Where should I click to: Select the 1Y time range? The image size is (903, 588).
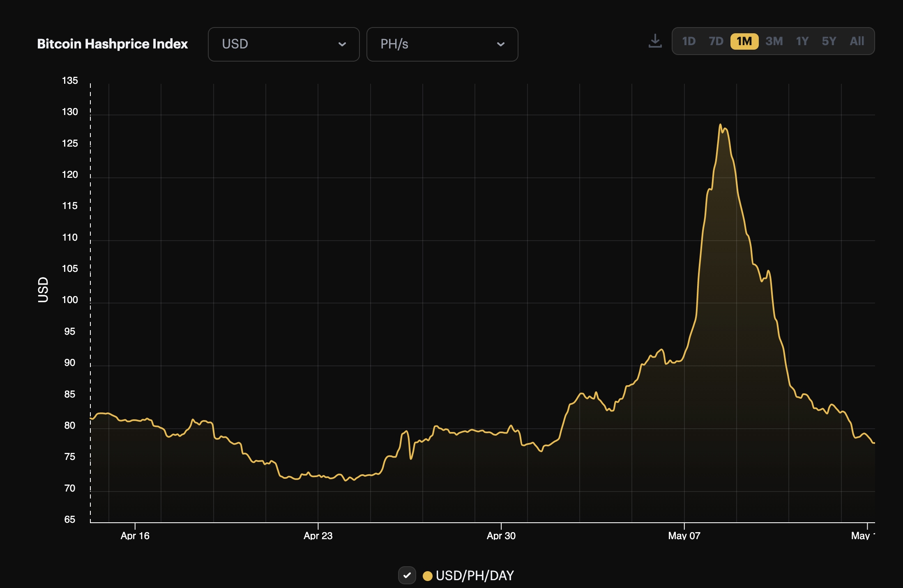[802, 41]
